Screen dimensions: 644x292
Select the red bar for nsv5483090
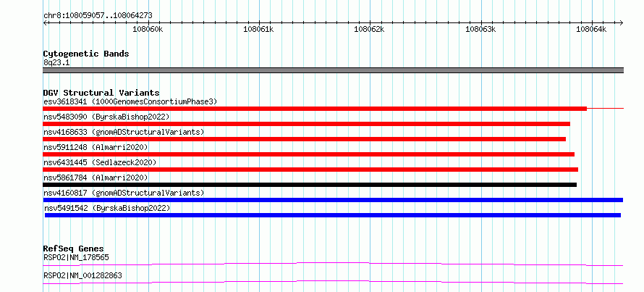tap(306, 124)
